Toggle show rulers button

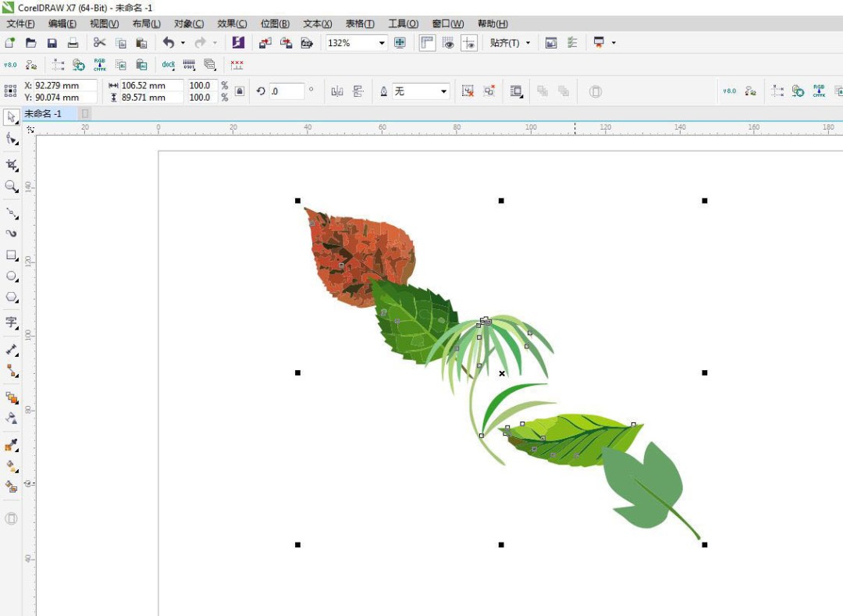click(427, 43)
